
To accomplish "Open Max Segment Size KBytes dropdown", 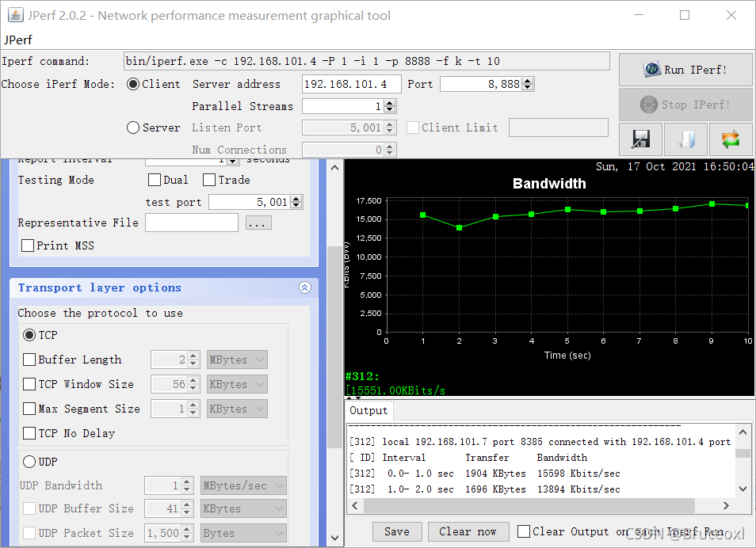I will (237, 409).
